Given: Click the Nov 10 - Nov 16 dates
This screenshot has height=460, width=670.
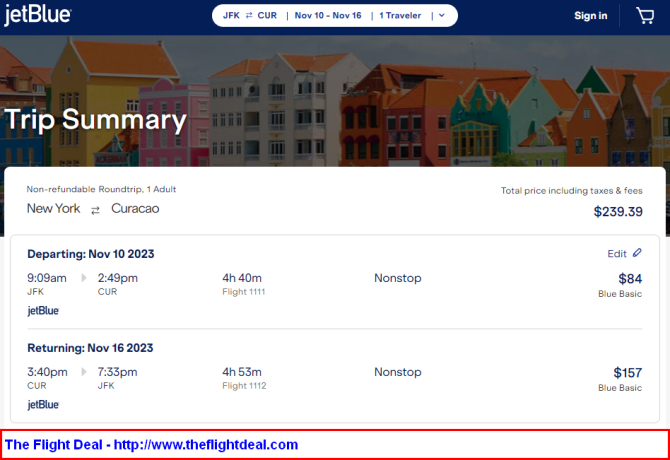Looking at the screenshot, I should (x=328, y=15).
